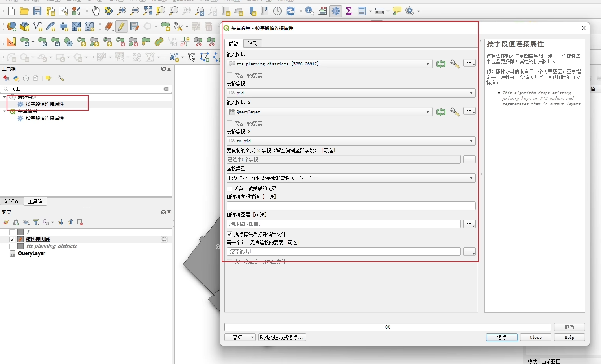Screen dimensions: 601x364
Task: Enable discard records which could not be joined
Action: coord(229,188)
